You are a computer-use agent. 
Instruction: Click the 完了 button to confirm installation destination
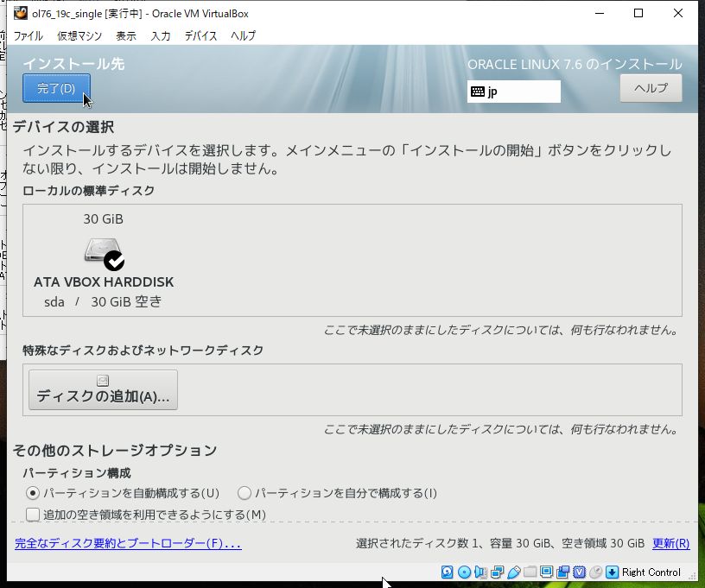(55, 88)
